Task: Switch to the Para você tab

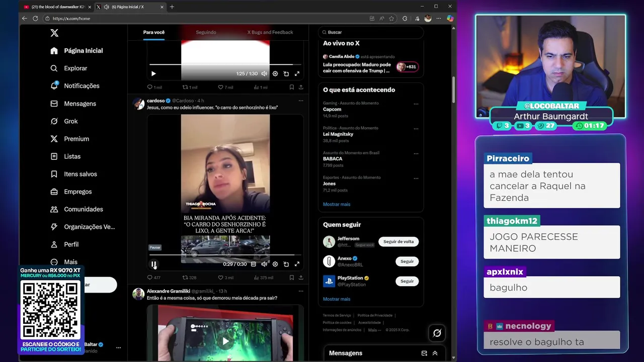Action: [154, 32]
